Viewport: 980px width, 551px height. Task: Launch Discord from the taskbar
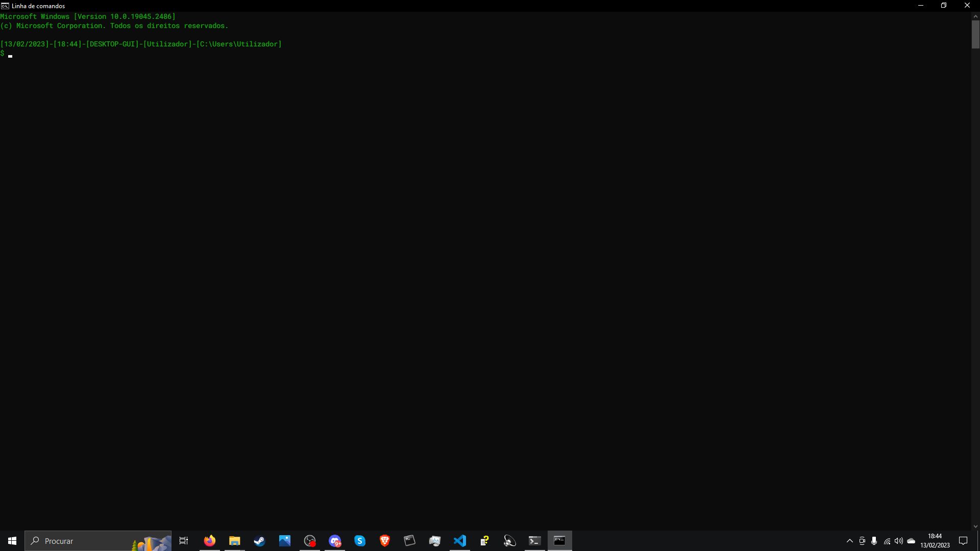pos(335,541)
